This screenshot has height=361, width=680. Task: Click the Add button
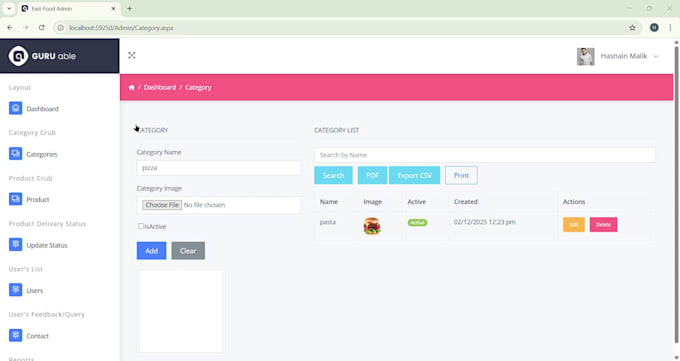coord(151,251)
